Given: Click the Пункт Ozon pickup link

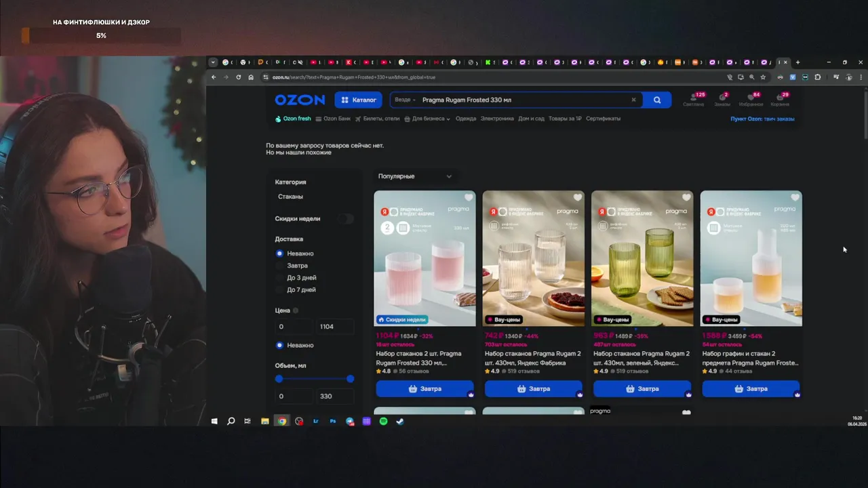Looking at the screenshot, I should [762, 119].
